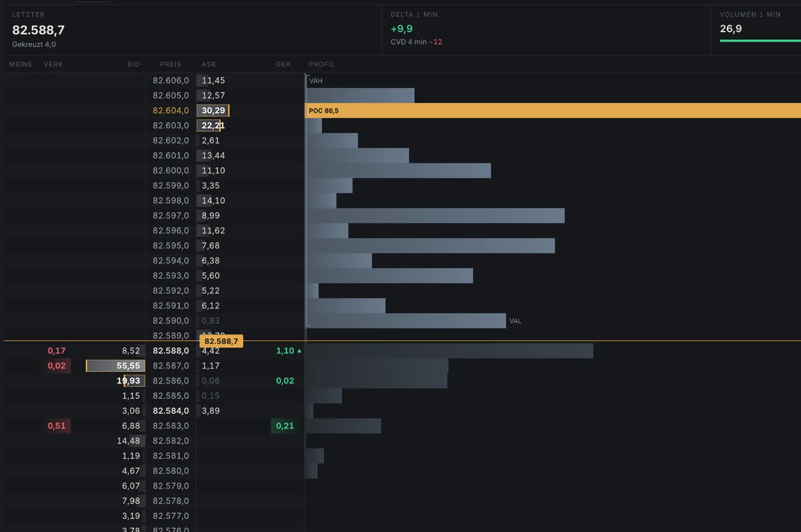This screenshot has width=801, height=532.
Task: Click the green 0,21 crossed cell
Action: [285, 426]
